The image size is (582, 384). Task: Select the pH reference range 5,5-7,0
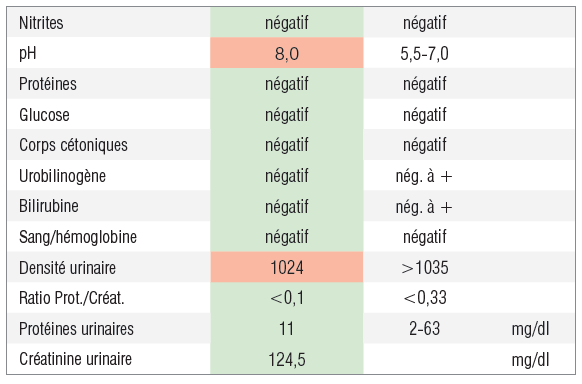[x=424, y=54]
